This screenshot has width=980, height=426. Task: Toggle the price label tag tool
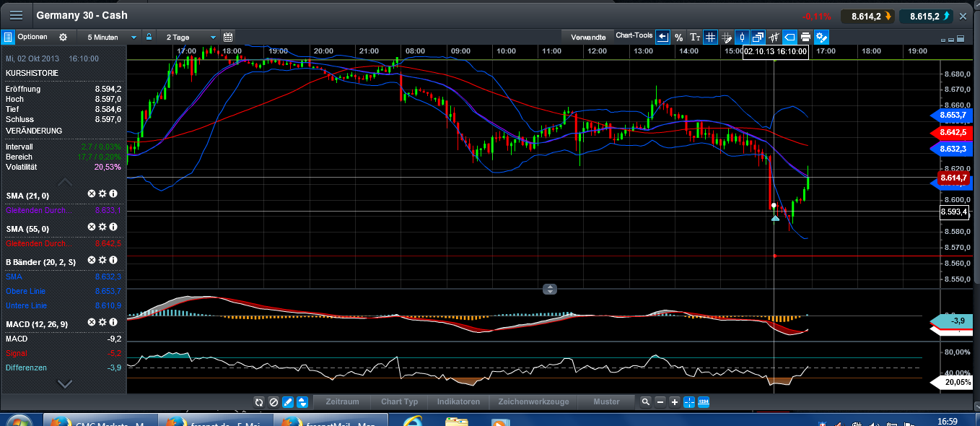789,37
